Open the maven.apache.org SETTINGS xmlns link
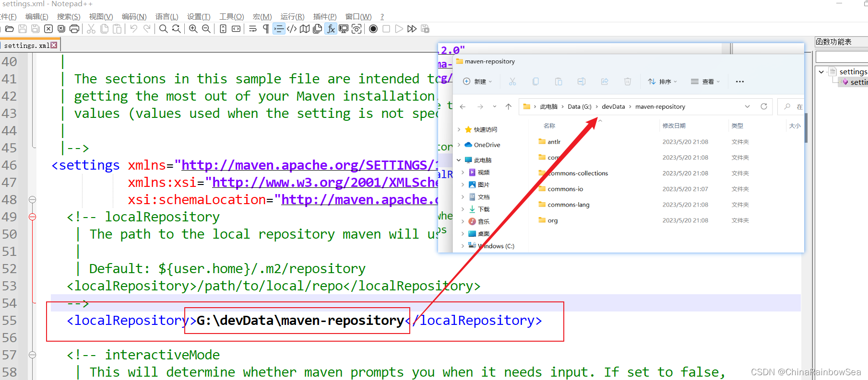This screenshot has height=380, width=868. click(x=309, y=165)
